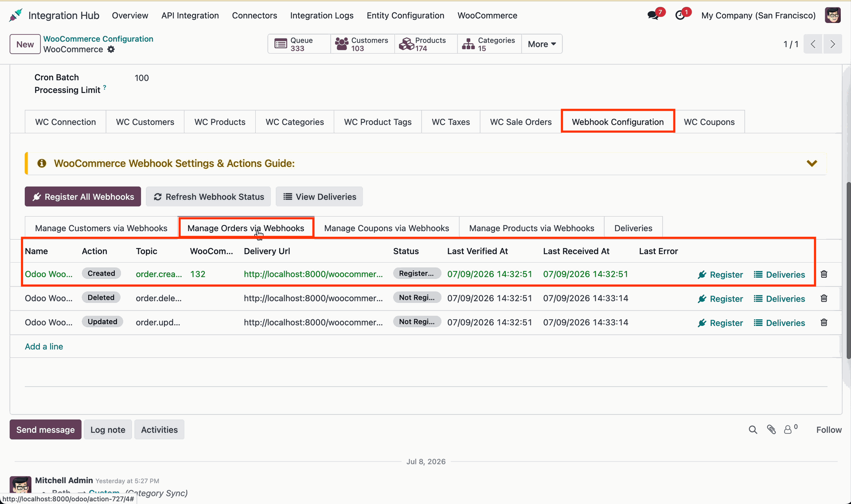Register the Updated order webhook row

pyautogui.click(x=720, y=323)
